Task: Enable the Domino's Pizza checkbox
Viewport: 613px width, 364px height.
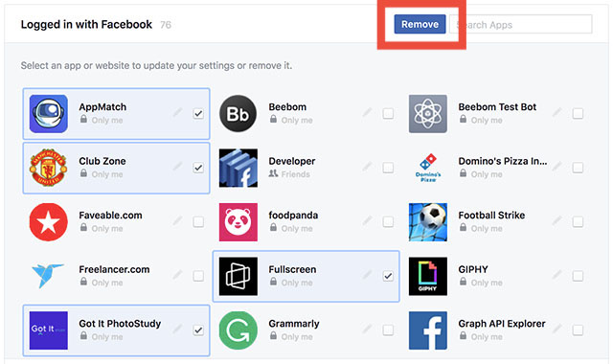Action: click(x=578, y=168)
